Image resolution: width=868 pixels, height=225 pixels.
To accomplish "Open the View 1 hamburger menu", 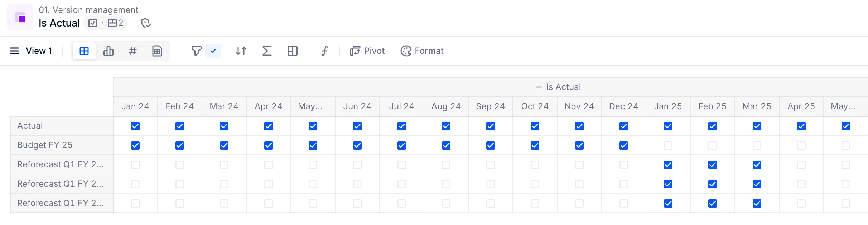I will point(14,51).
